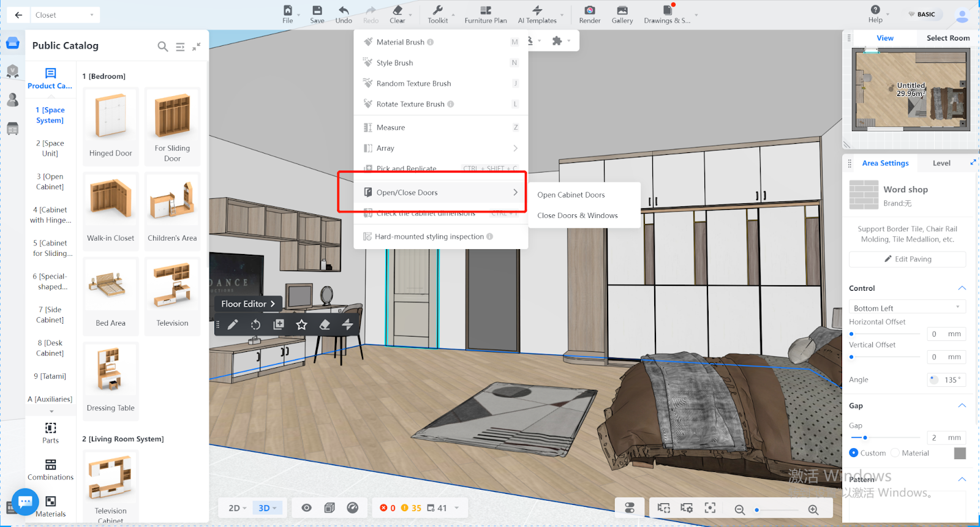Click the Edit Paving button

click(907, 259)
